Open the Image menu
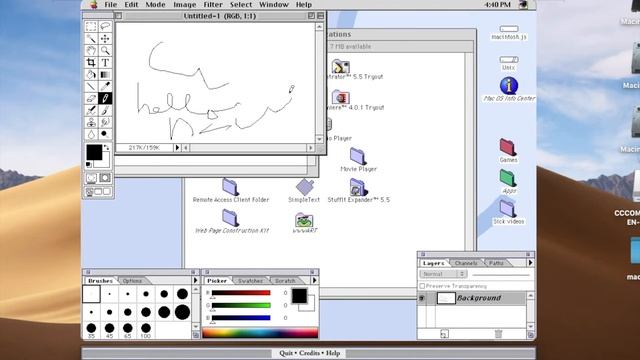 185,4
